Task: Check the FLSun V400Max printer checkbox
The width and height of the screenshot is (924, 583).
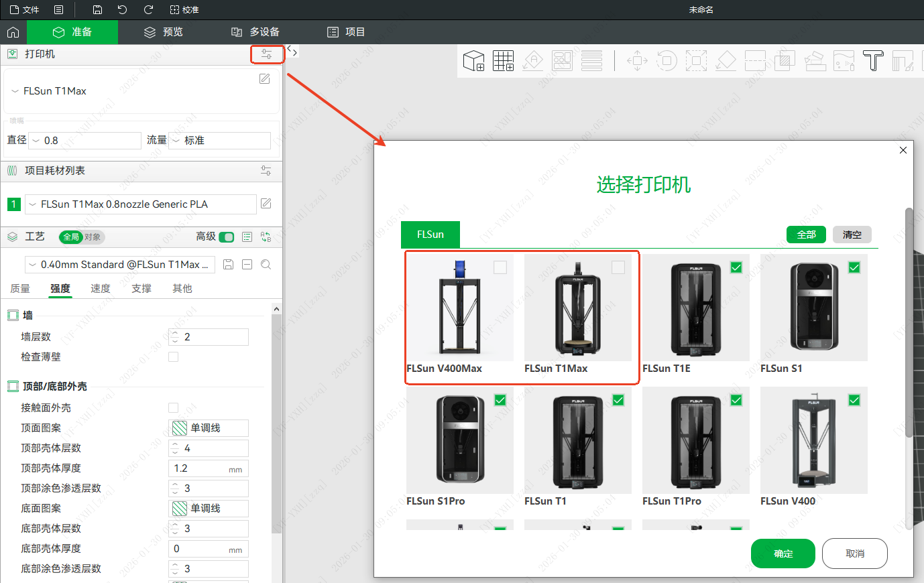Action: pos(500,267)
